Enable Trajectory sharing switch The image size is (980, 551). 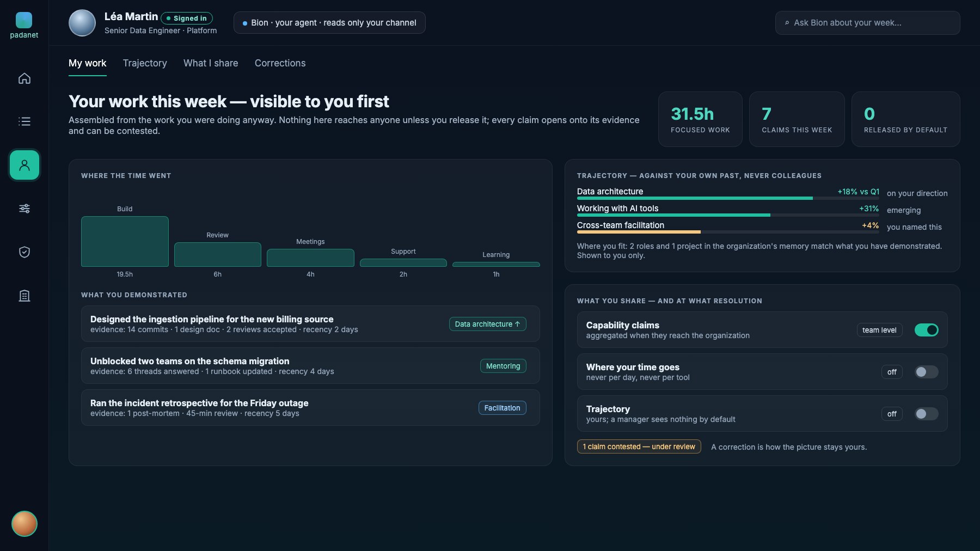(926, 414)
